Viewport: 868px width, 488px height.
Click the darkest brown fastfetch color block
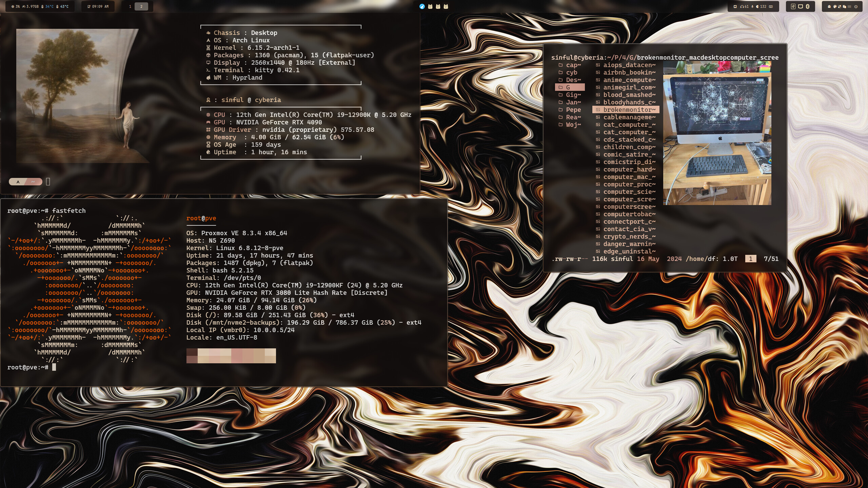point(192,352)
